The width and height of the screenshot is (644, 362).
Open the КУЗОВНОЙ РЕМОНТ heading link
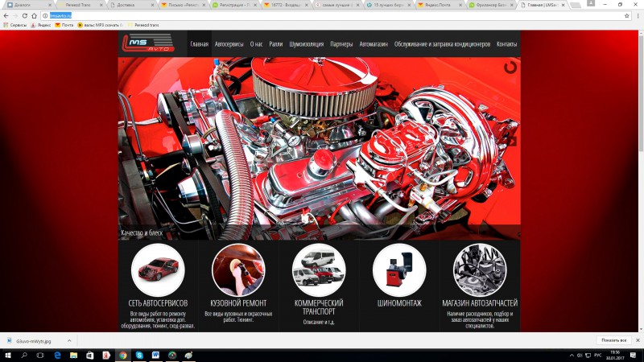238,303
